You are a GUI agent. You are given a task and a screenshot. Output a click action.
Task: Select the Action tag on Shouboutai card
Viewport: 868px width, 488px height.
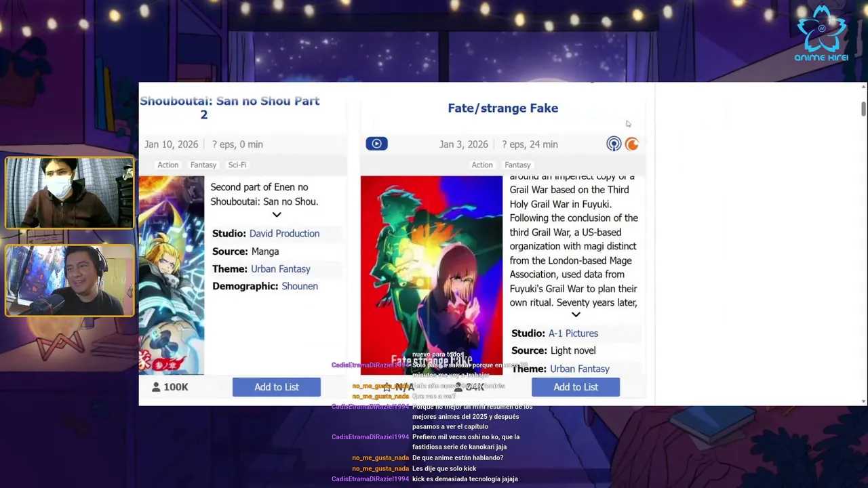pyautogui.click(x=168, y=165)
